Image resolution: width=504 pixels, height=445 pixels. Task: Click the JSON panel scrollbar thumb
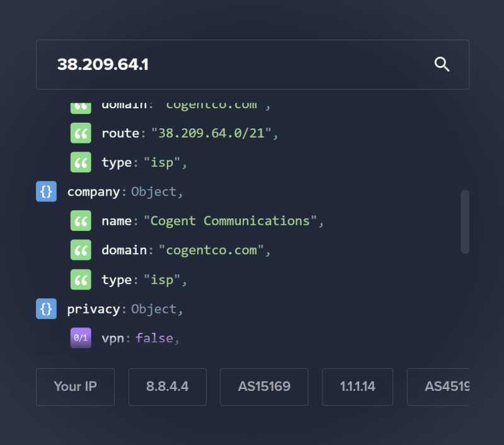pyautogui.click(x=465, y=222)
